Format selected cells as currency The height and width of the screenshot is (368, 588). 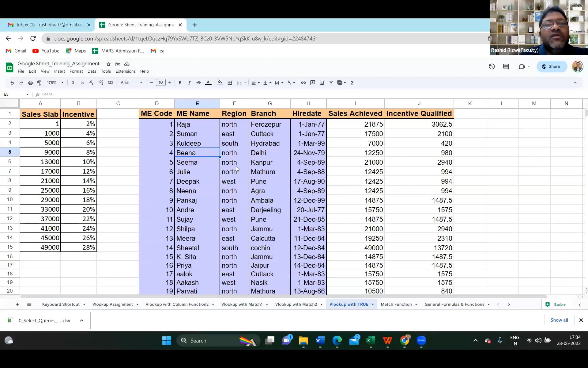pyautogui.click(x=73, y=82)
